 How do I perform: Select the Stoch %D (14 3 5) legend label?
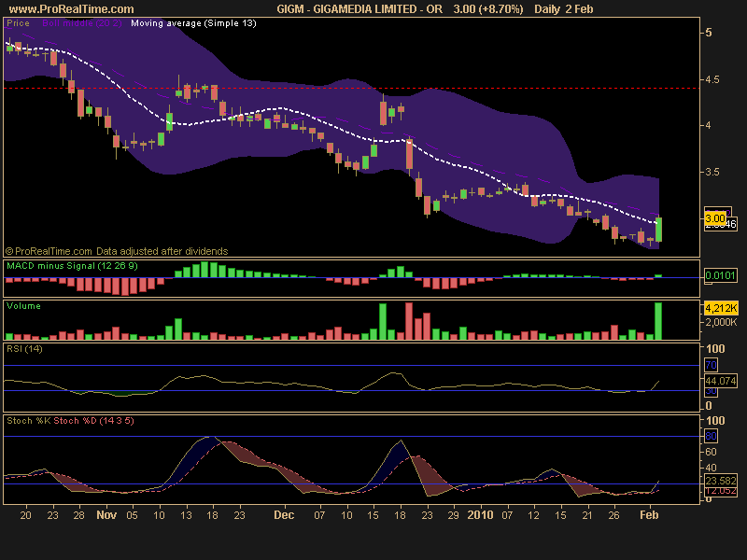tap(93, 421)
